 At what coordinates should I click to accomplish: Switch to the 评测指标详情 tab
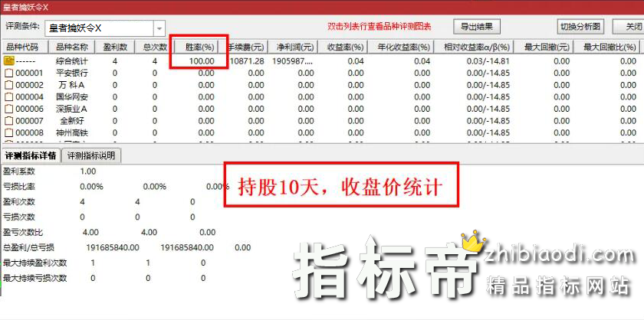31,155
